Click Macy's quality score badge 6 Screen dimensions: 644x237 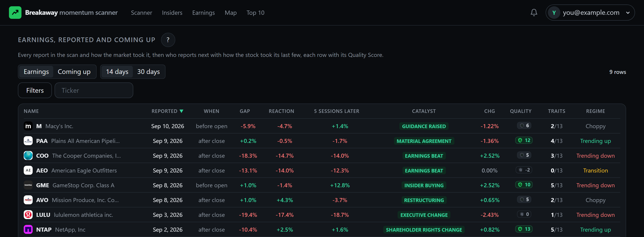[x=524, y=125]
